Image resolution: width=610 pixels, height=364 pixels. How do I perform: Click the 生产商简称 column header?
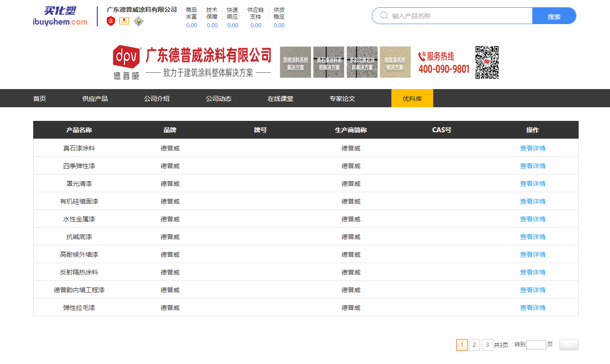[x=351, y=130]
